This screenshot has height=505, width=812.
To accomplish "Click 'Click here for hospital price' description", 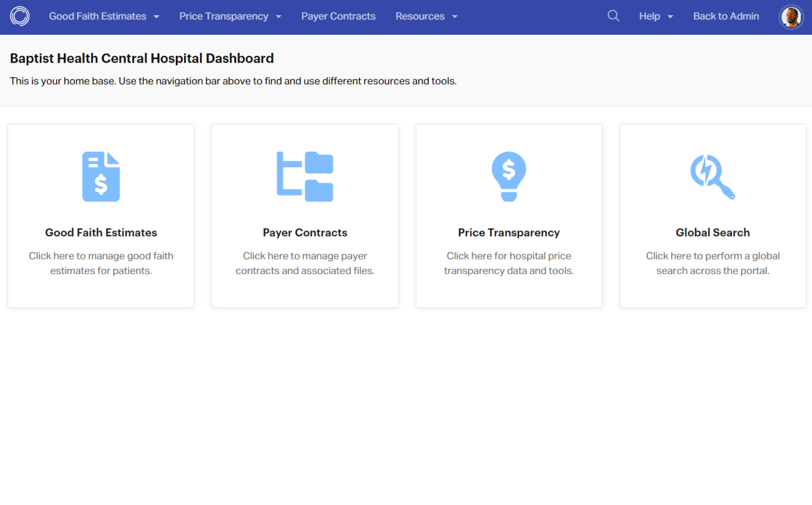I will (509, 263).
